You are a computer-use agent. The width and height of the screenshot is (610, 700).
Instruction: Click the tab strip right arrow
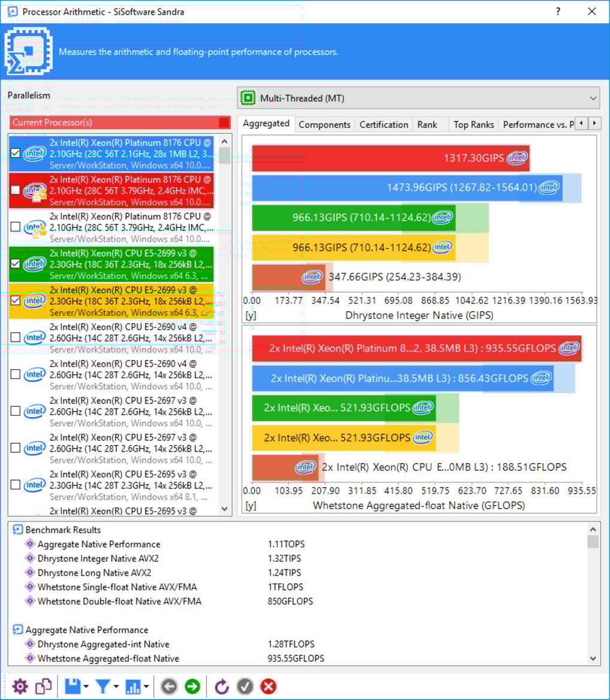click(x=594, y=123)
